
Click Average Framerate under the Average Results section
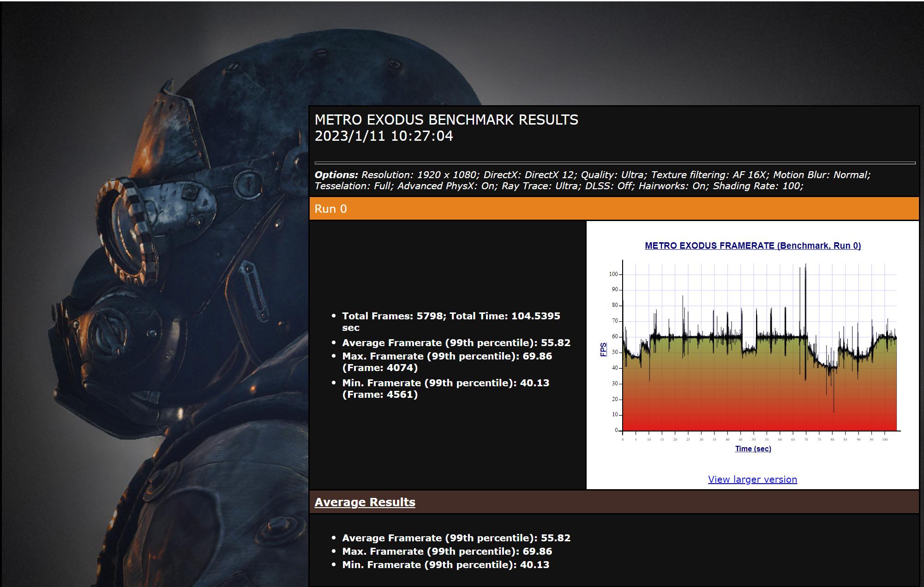(x=456, y=538)
